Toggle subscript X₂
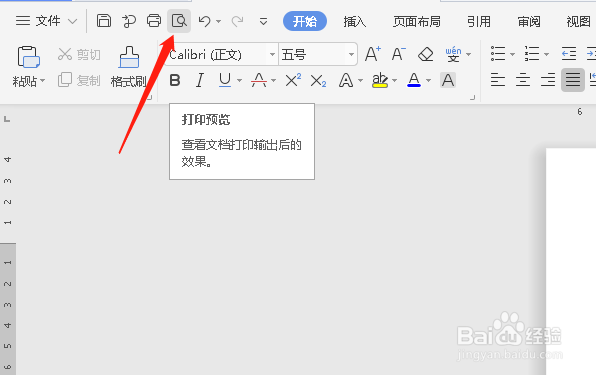Screen dimensions: 596x375 [x=318, y=81]
